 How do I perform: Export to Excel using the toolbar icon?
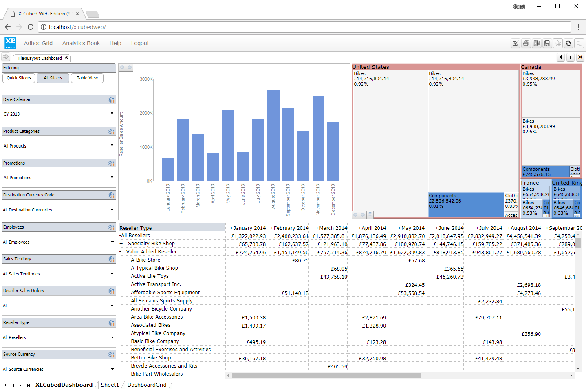pyautogui.click(x=537, y=43)
